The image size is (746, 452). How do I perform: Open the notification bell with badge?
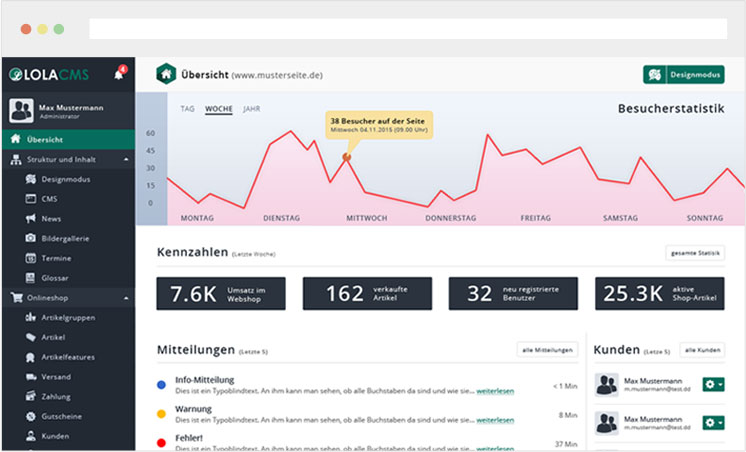(x=119, y=73)
